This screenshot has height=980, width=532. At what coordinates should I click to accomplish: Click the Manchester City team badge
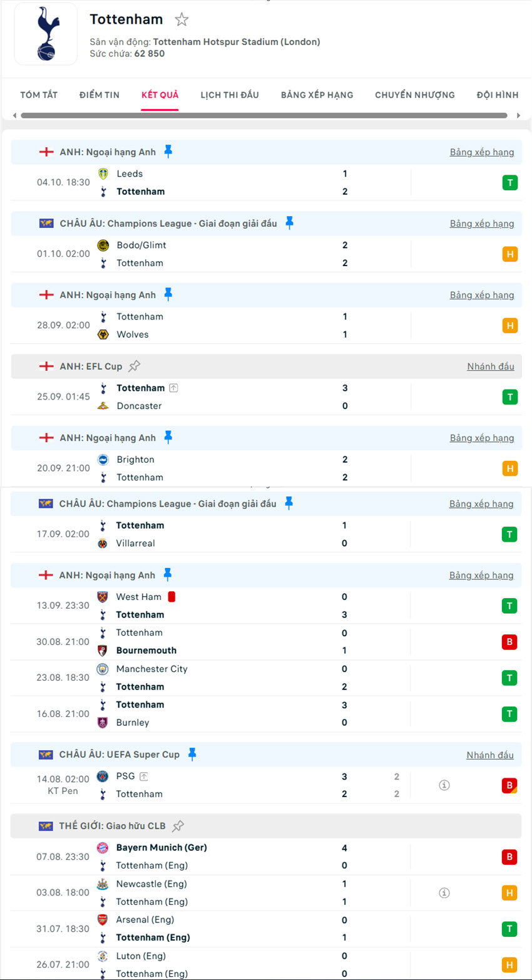click(103, 669)
